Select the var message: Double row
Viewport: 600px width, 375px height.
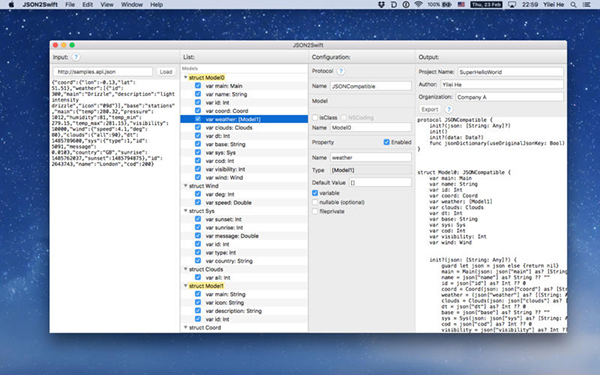tap(244, 236)
